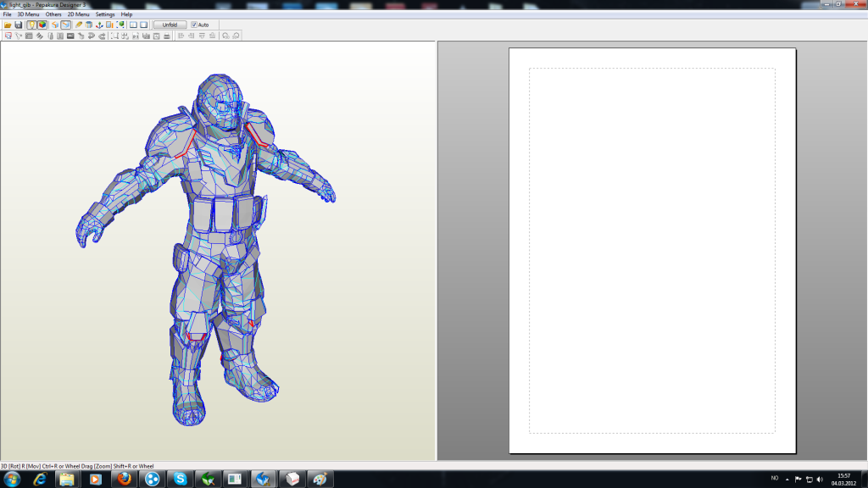Click the 3D axis orientation icon
868x488 pixels.
(x=99, y=25)
